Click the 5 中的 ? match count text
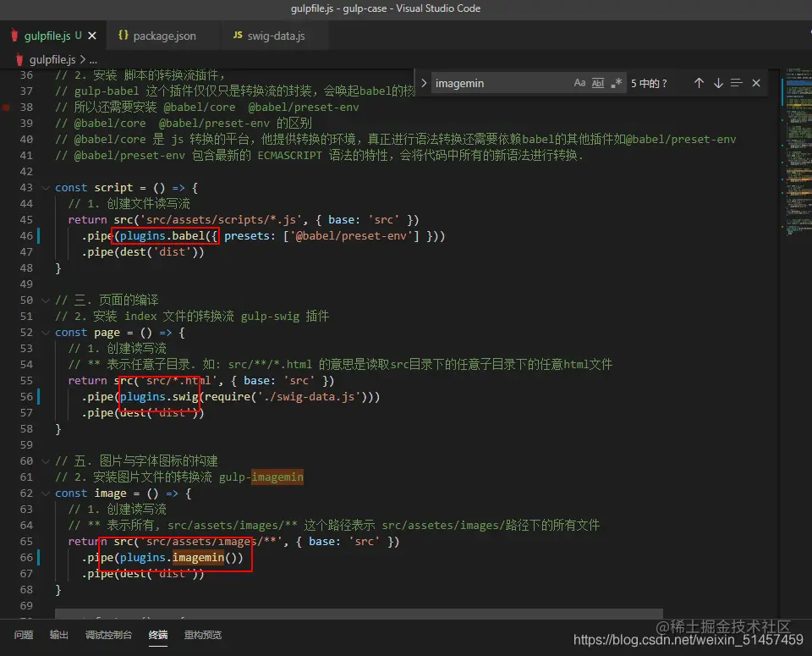The width and height of the screenshot is (812, 656). [649, 84]
